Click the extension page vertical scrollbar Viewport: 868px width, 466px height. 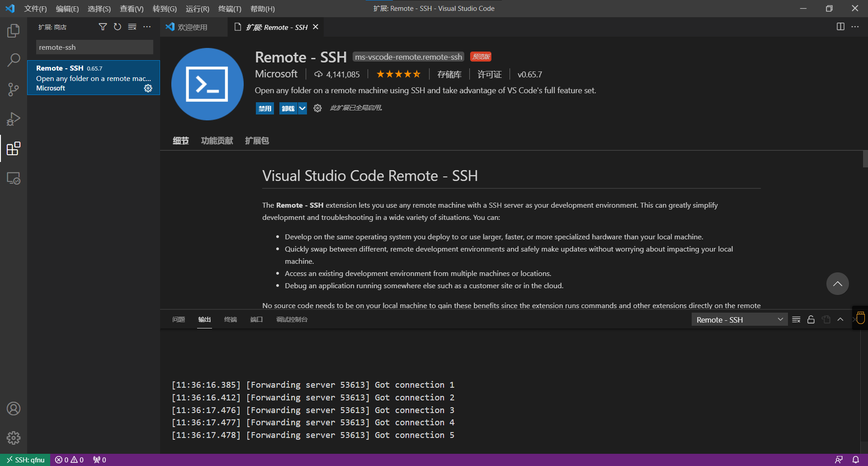(865, 159)
